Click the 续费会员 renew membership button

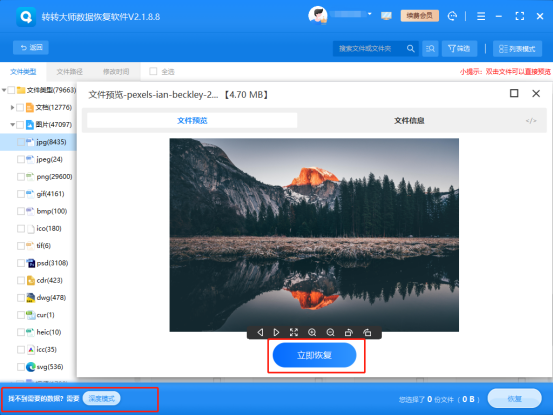point(419,16)
